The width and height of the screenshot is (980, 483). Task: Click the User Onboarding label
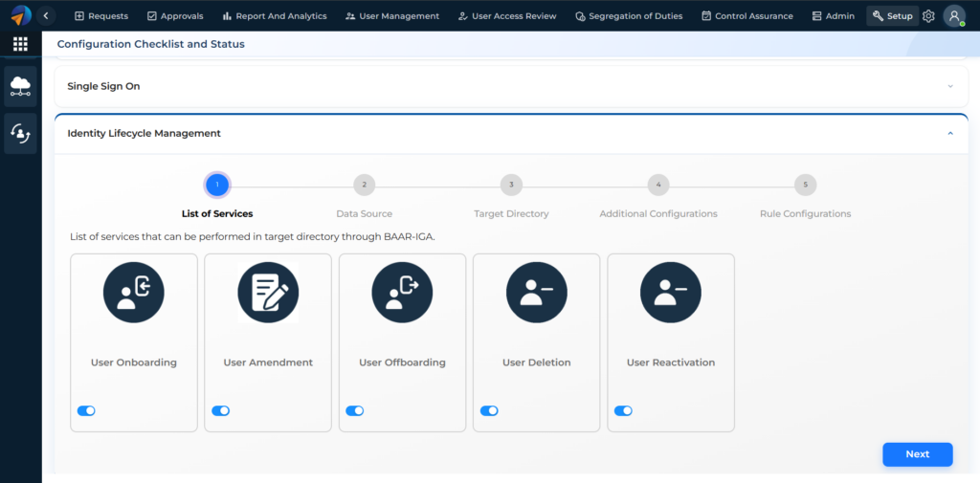pos(134,362)
